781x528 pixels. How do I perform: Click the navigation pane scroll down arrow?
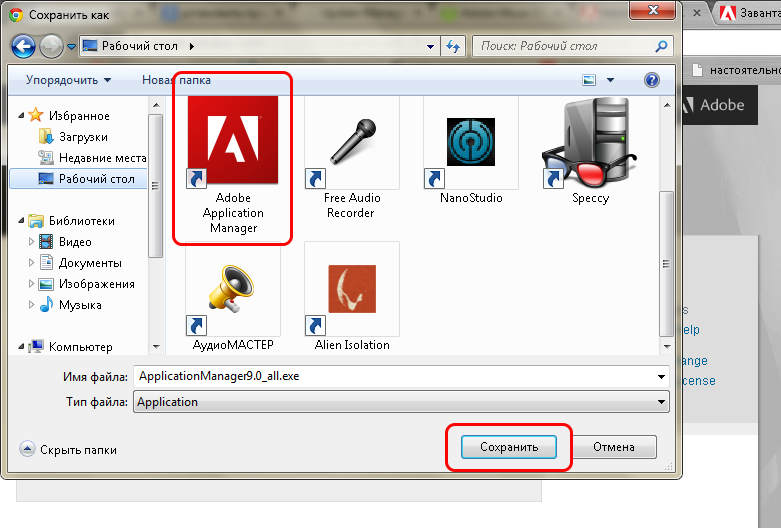click(155, 346)
